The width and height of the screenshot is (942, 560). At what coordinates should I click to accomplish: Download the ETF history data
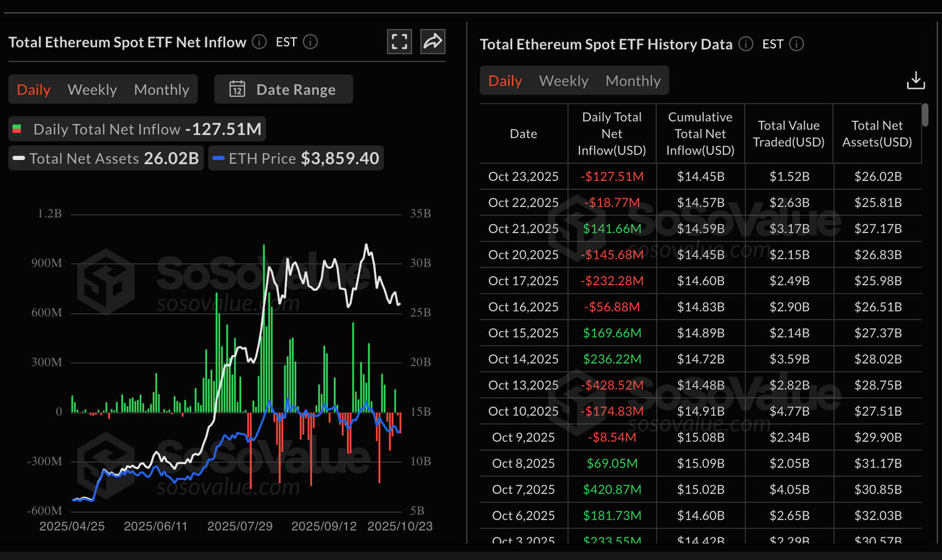click(915, 80)
